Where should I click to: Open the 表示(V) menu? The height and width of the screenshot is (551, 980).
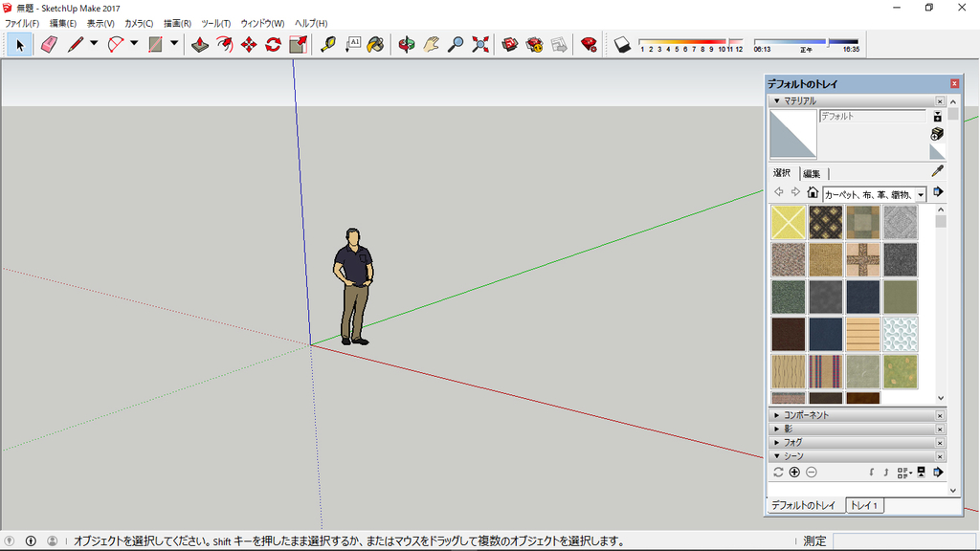click(x=100, y=23)
